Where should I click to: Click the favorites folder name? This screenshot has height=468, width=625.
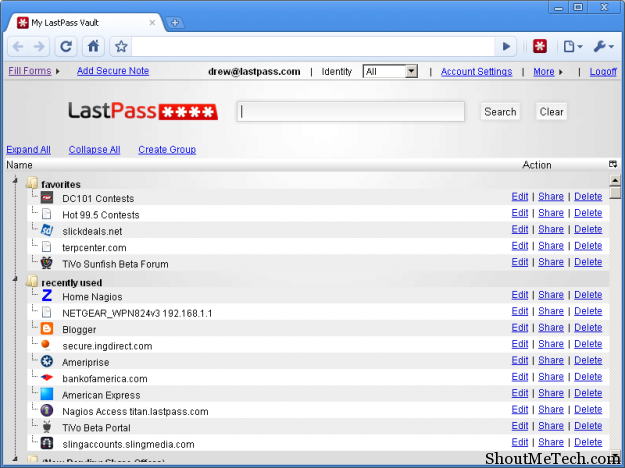61,184
